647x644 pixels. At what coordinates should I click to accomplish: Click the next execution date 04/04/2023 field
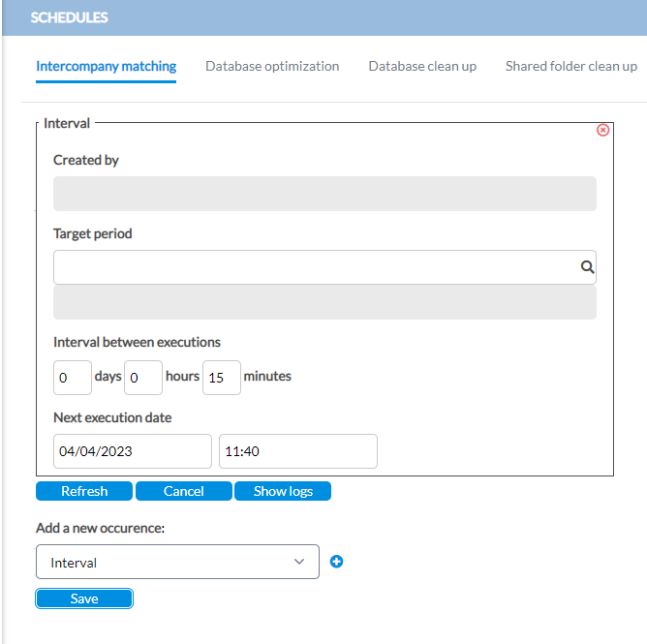coord(133,451)
